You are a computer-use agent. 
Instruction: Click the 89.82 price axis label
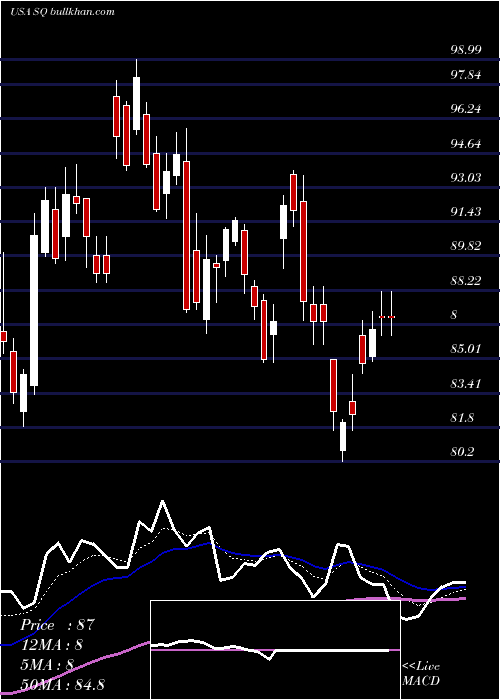click(x=466, y=246)
